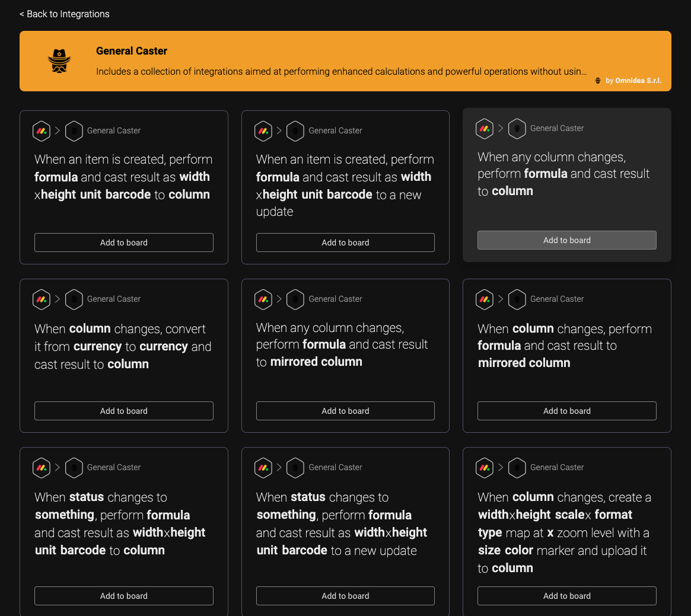
Task: Click recipe text about currency to currency conversion
Action: (x=123, y=346)
